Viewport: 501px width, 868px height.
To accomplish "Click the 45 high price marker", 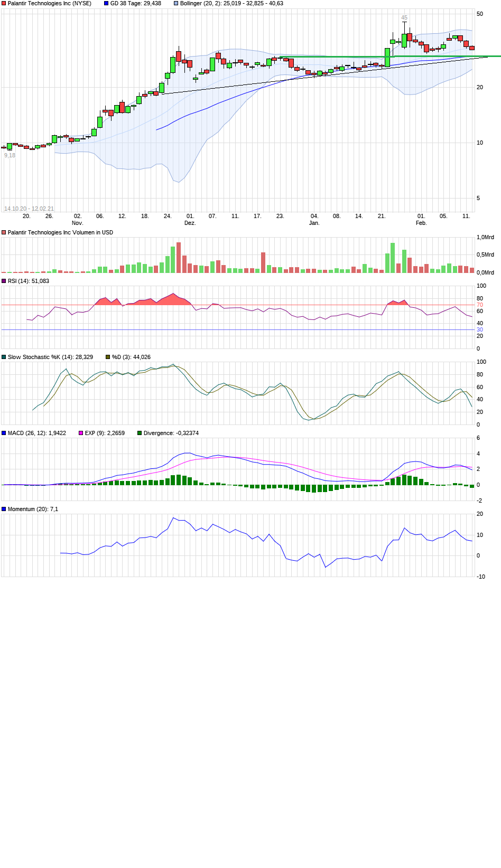I will tap(404, 18).
